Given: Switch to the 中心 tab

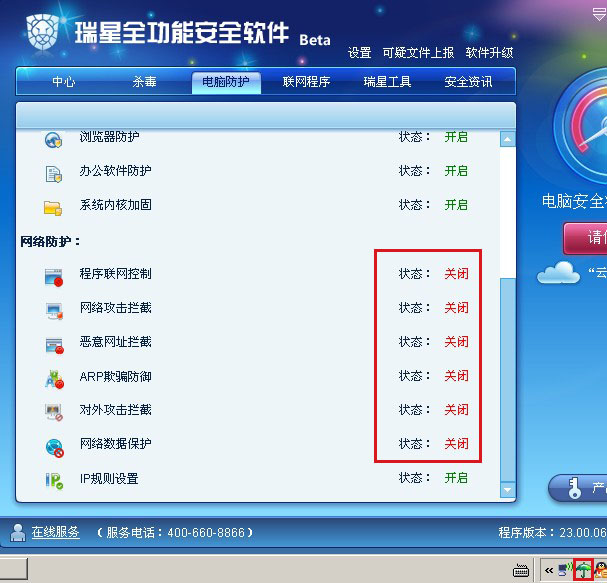Looking at the screenshot, I should point(64,82).
